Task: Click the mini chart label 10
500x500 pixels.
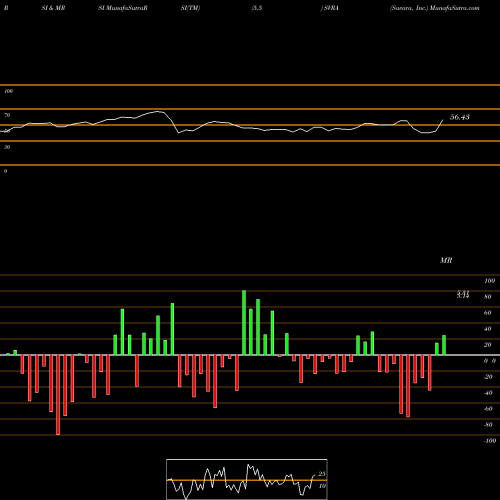Action: [322, 486]
